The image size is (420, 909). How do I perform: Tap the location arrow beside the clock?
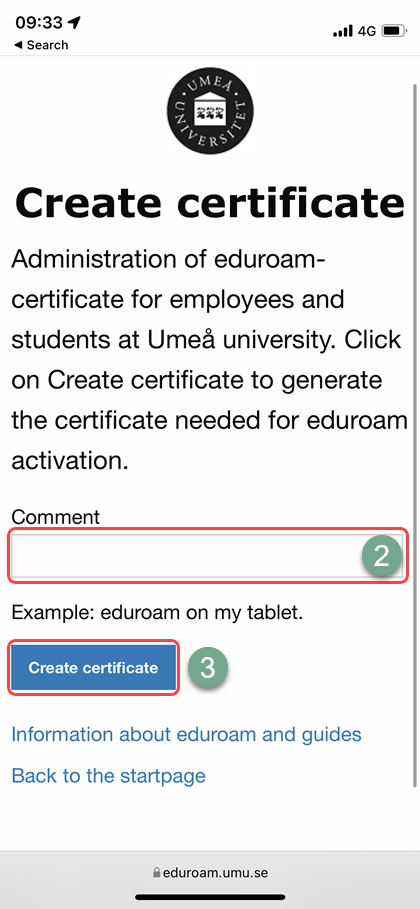74,23
